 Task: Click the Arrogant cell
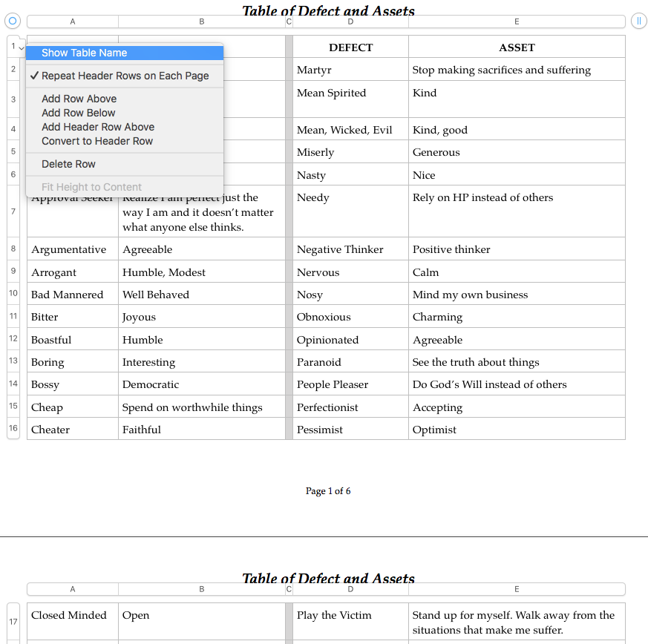pos(73,272)
